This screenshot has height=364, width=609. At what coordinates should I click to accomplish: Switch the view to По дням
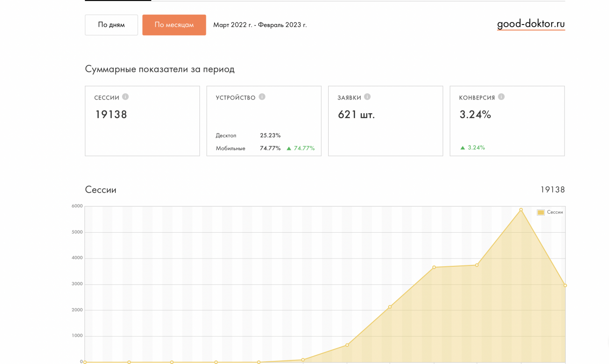pos(111,25)
